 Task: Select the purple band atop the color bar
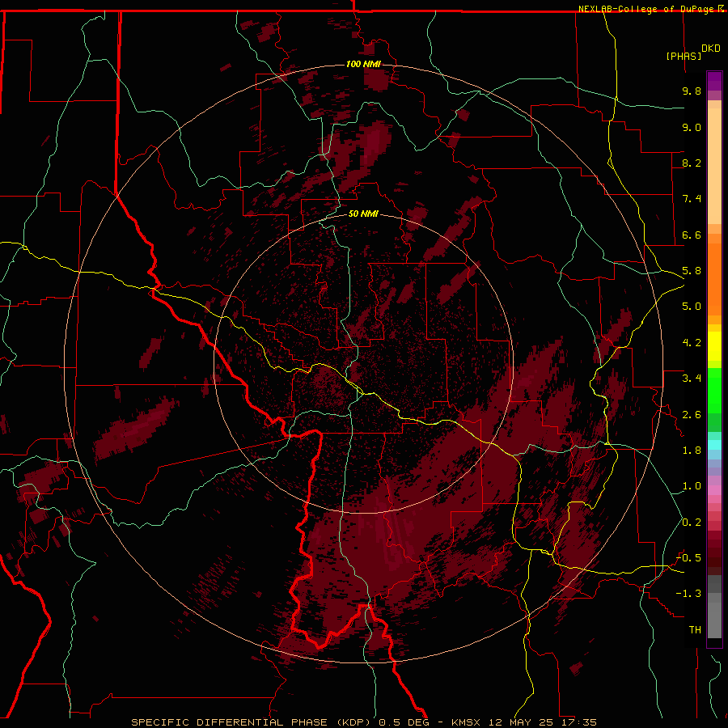click(x=714, y=81)
